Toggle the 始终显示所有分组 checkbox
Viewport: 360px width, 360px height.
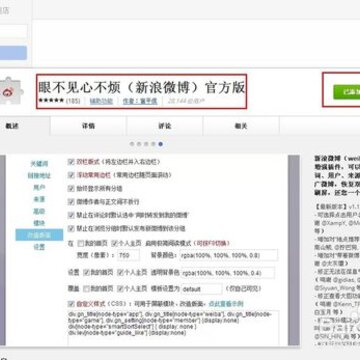click(71, 189)
